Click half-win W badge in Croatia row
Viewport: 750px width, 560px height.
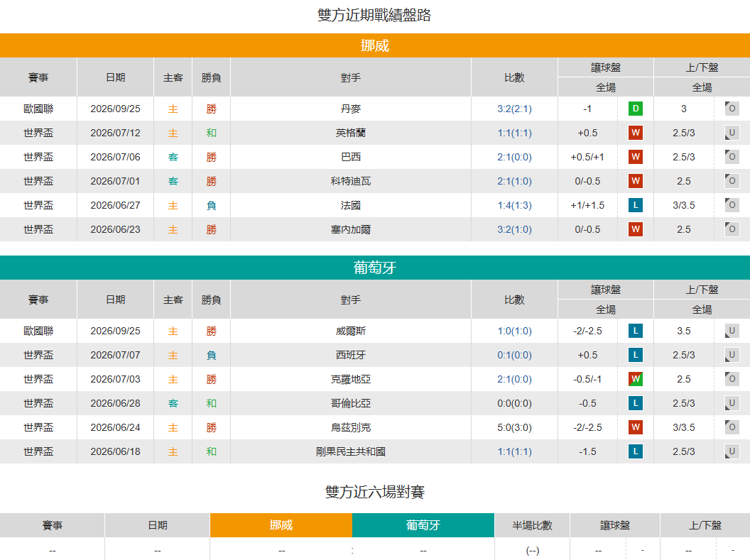[x=635, y=379]
